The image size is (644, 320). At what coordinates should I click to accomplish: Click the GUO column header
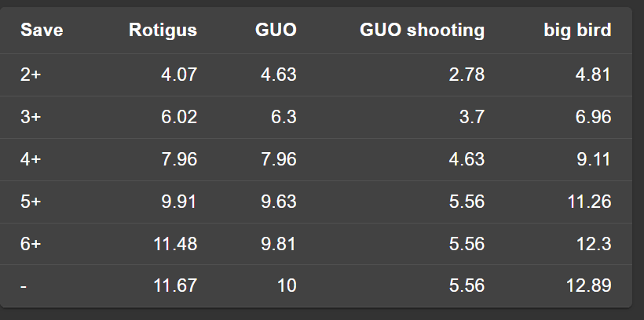pyautogui.click(x=276, y=31)
